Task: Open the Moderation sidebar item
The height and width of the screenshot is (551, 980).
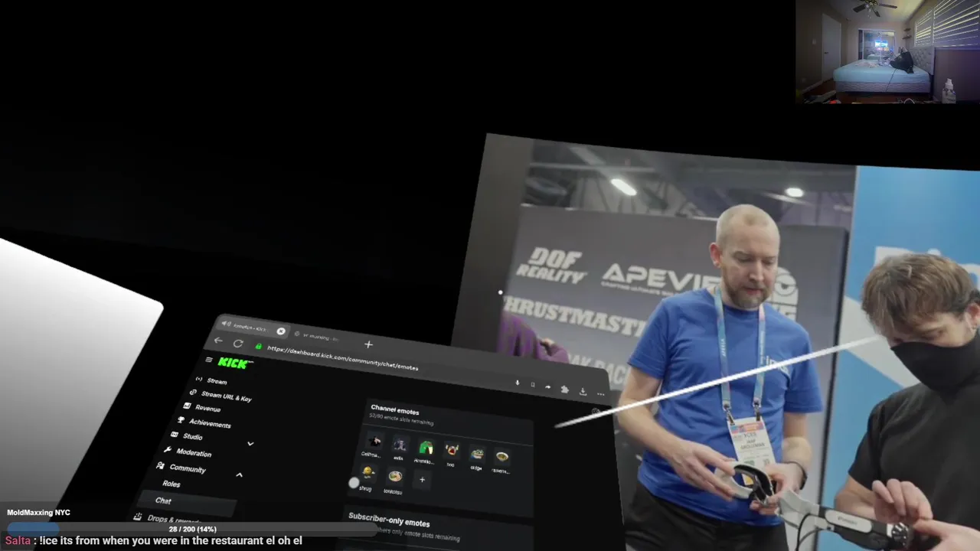Action: (187, 452)
